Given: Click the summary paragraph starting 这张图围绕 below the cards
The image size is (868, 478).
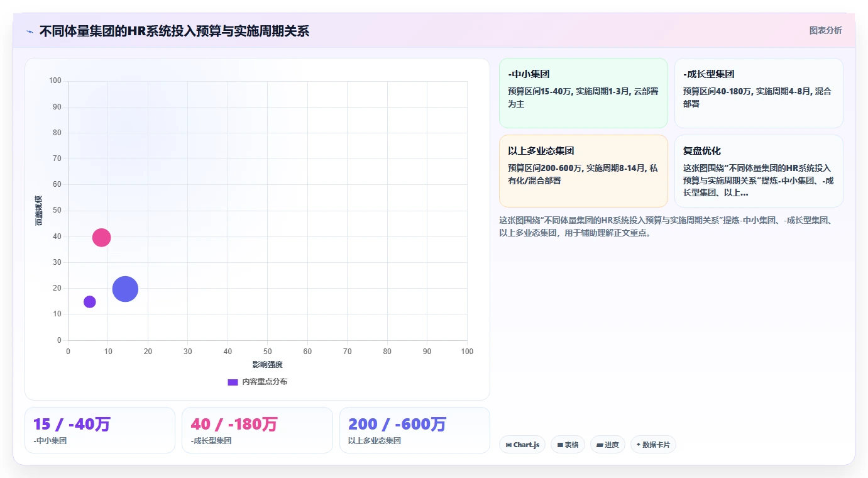Looking at the screenshot, I should pos(666,226).
